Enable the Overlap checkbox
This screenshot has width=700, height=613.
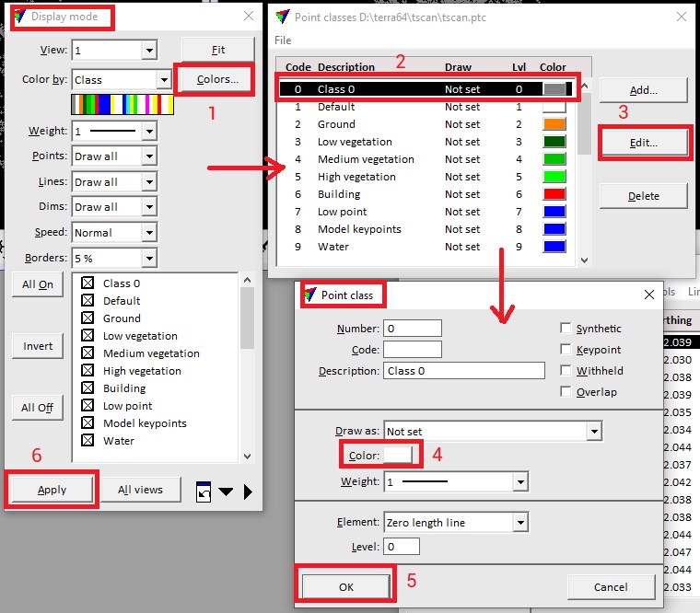point(566,391)
